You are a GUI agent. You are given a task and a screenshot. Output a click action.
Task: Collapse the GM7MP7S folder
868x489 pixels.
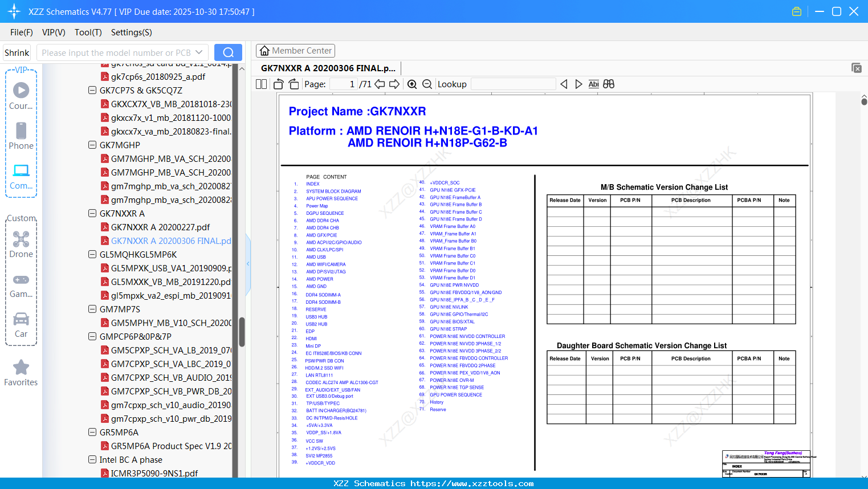(92, 309)
